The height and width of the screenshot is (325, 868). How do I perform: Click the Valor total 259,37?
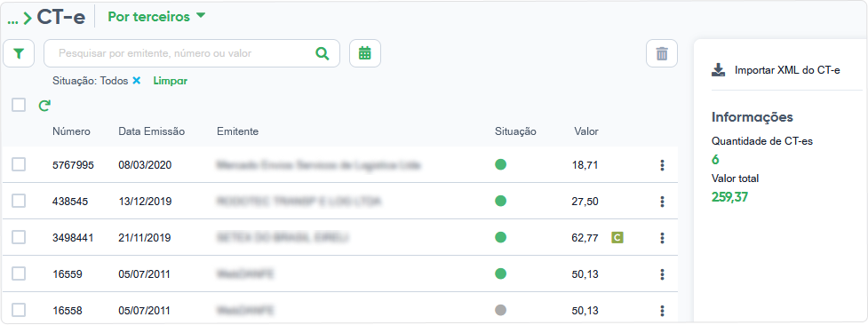(x=729, y=197)
